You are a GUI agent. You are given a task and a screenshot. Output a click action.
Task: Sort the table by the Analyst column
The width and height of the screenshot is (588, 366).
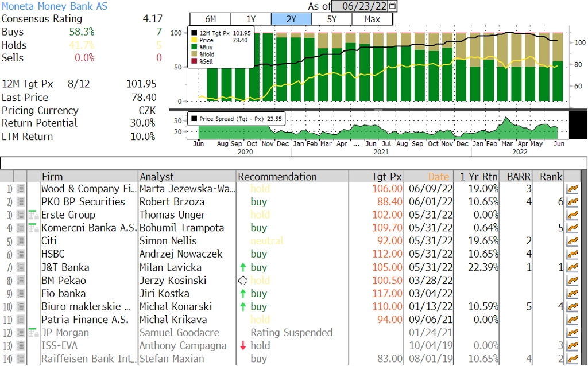click(x=187, y=177)
